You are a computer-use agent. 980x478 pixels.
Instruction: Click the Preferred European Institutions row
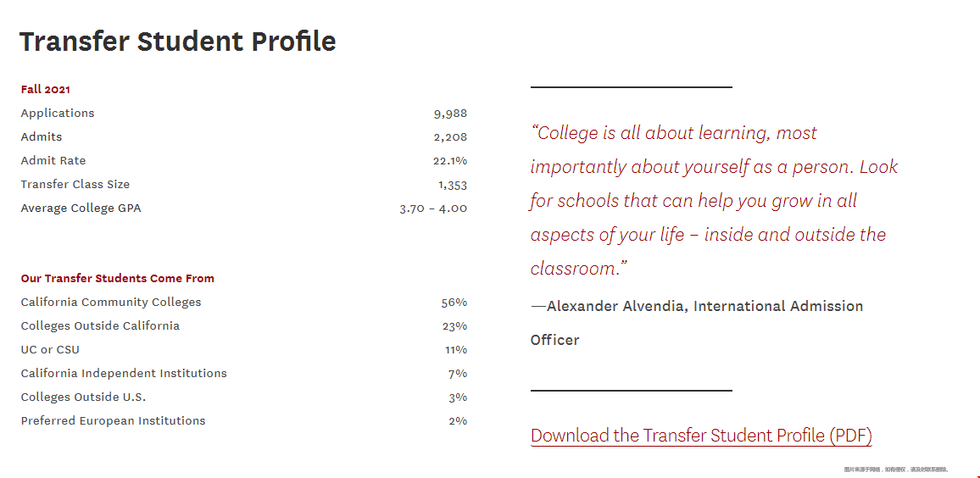(x=244, y=421)
